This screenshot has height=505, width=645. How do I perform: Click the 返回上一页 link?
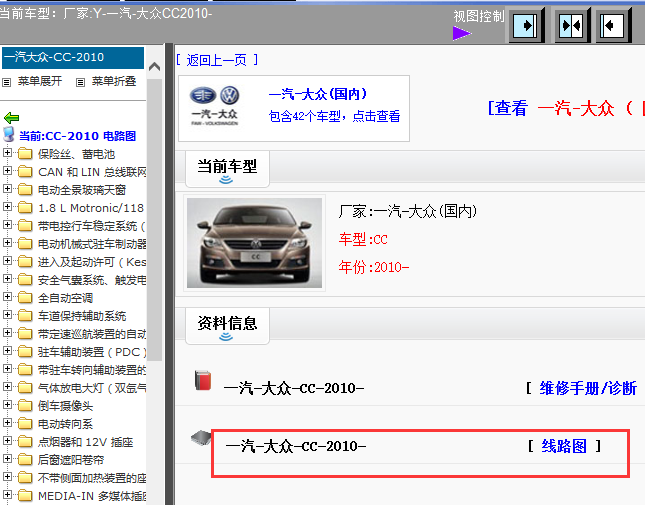click(x=217, y=60)
